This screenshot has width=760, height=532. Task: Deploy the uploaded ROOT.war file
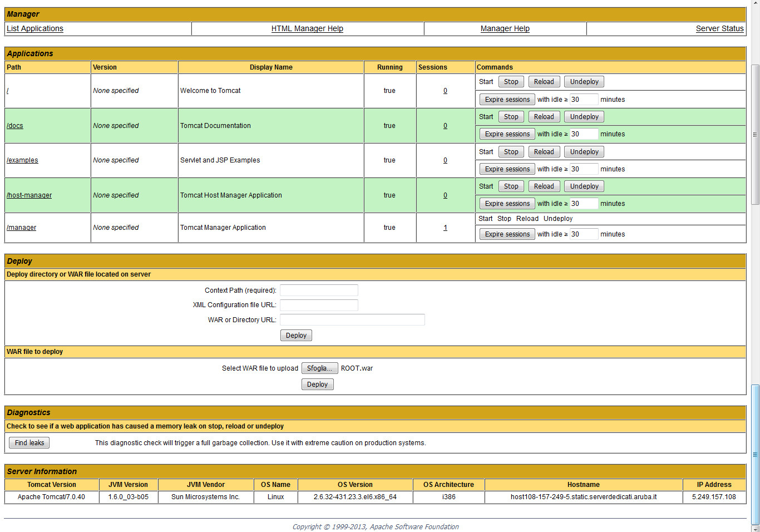[x=317, y=385]
